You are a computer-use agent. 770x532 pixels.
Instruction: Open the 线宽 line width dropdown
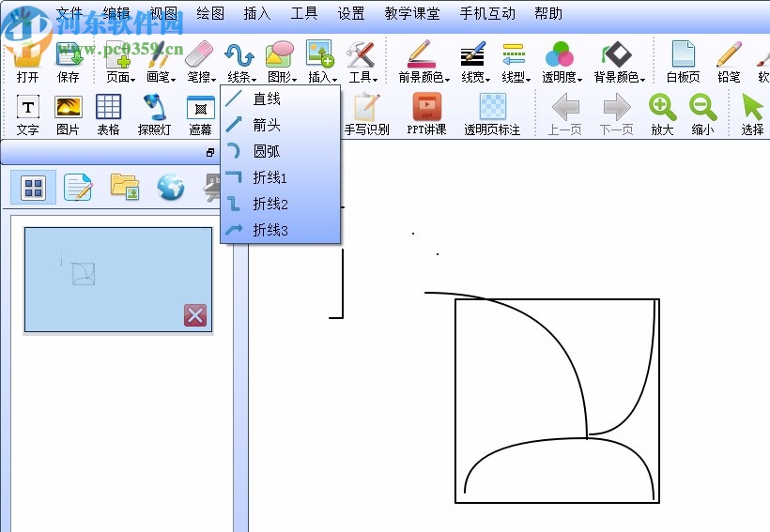tap(475, 62)
